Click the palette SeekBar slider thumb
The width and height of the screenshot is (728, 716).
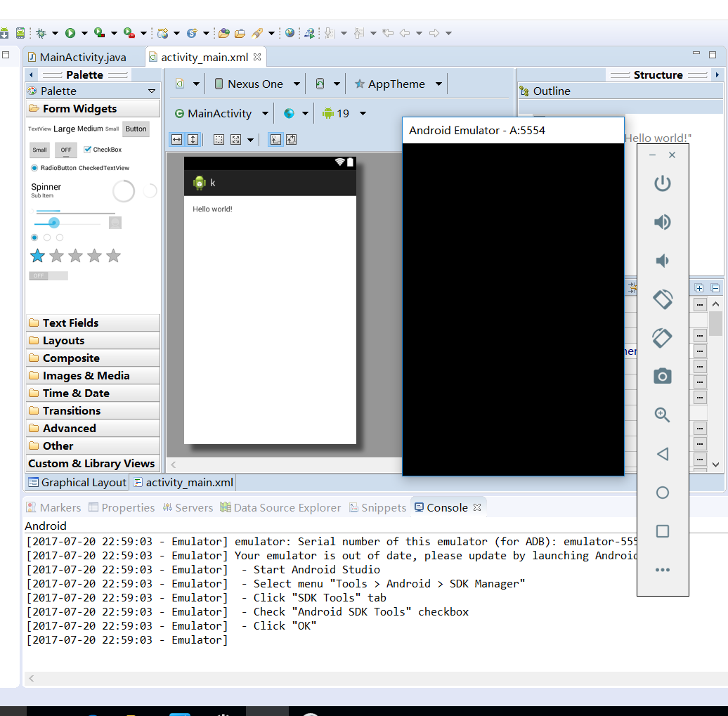click(54, 223)
